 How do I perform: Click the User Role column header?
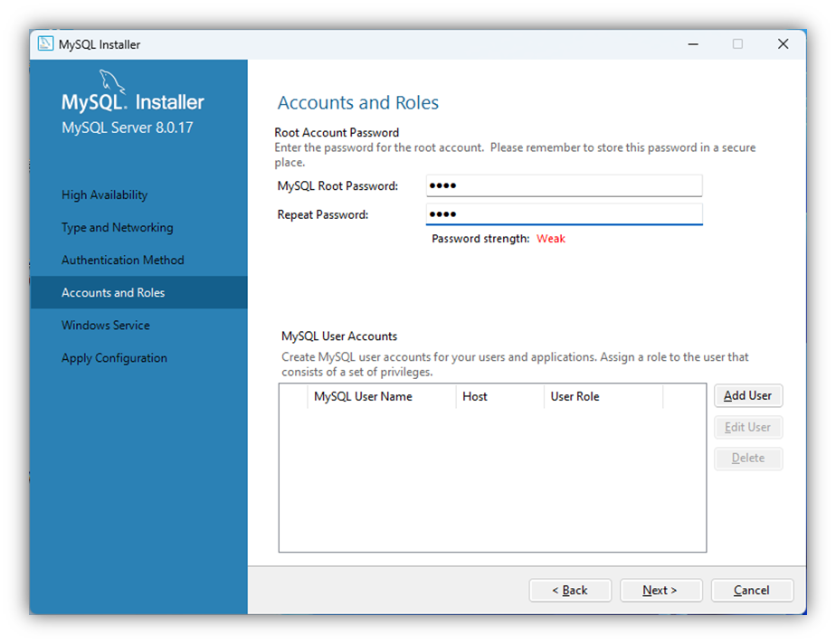[x=603, y=397]
